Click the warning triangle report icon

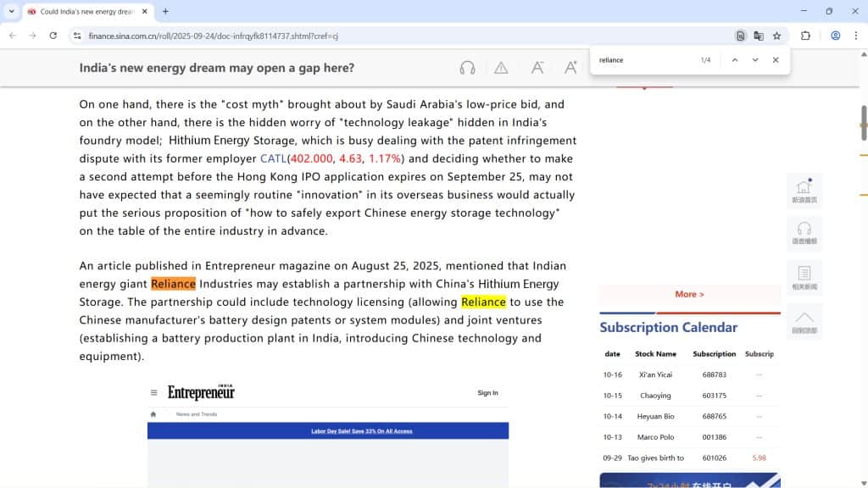click(x=501, y=68)
